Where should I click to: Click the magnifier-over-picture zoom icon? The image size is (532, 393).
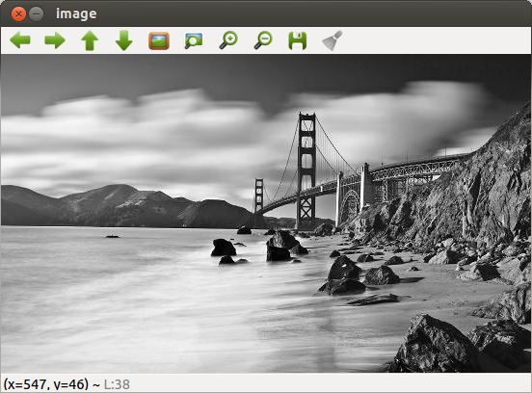tap(194, 41)
